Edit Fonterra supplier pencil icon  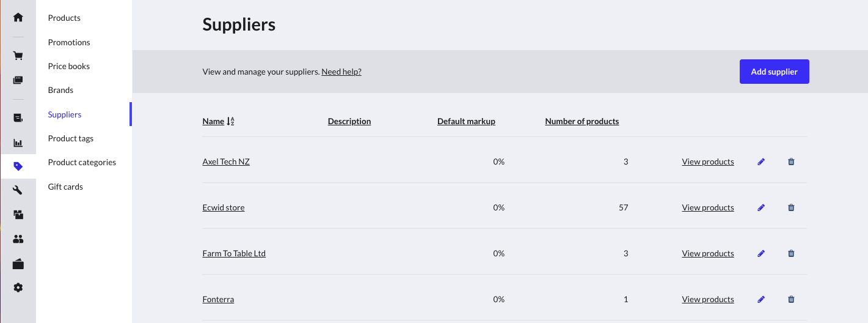(x=761, y=300)
